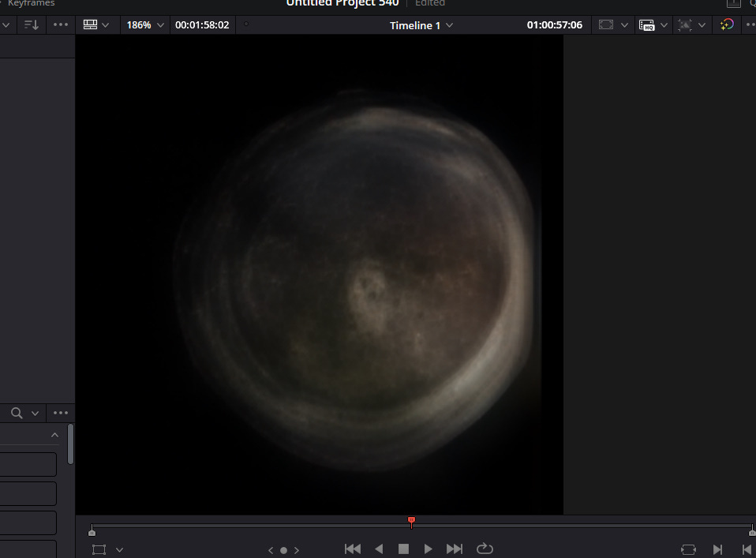The image size is (756, 558).
Task: Toggle the color bypass grades icon
Action: [x=727, y=25]
